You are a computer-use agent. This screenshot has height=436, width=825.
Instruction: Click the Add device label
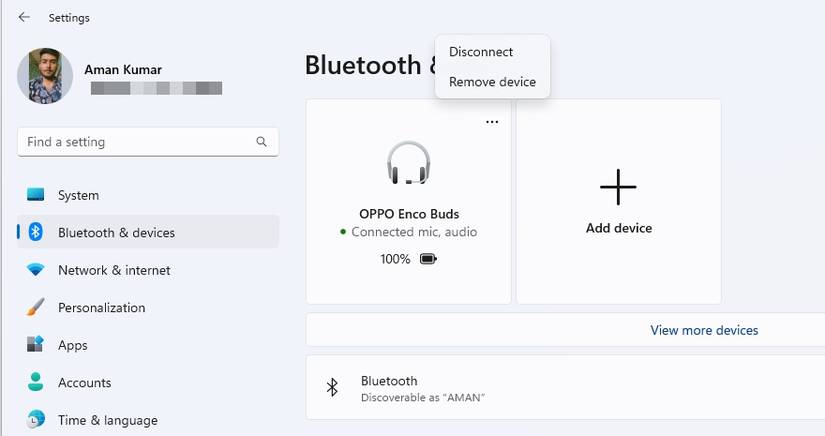pyautogui.click(x=618, y=228)
